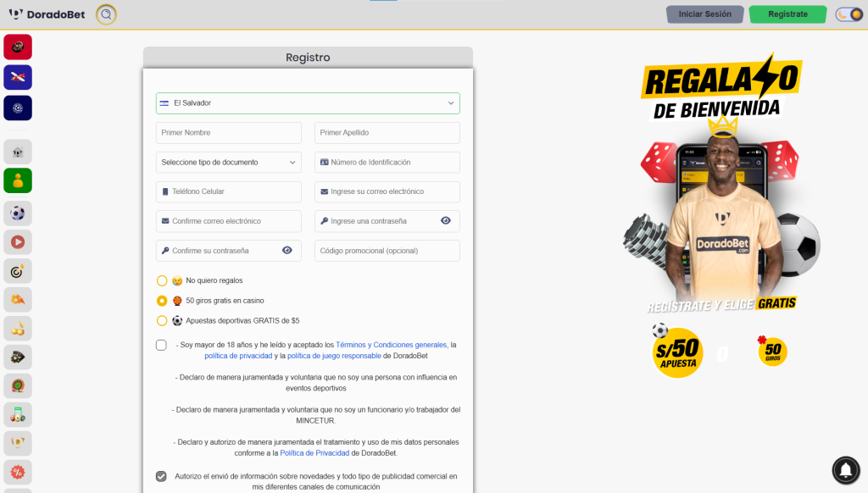Select 50 giros gratis en casino
This screenshot has height=493, width=868.
pyautogui.click(x=162, y=301)
